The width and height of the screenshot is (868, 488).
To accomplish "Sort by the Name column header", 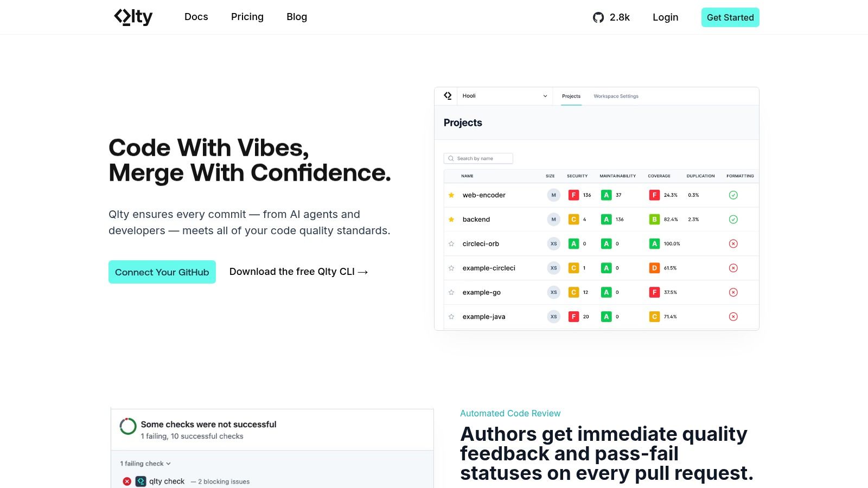I will 467,176.
